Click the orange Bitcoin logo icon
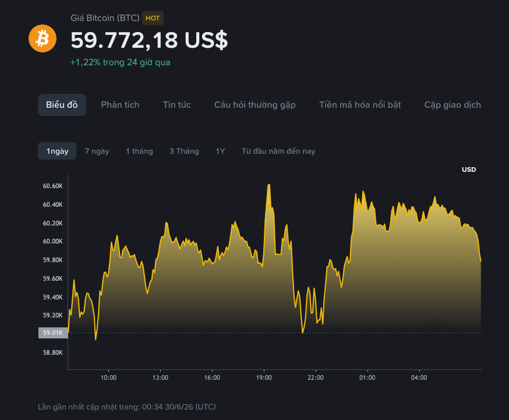 43,38
